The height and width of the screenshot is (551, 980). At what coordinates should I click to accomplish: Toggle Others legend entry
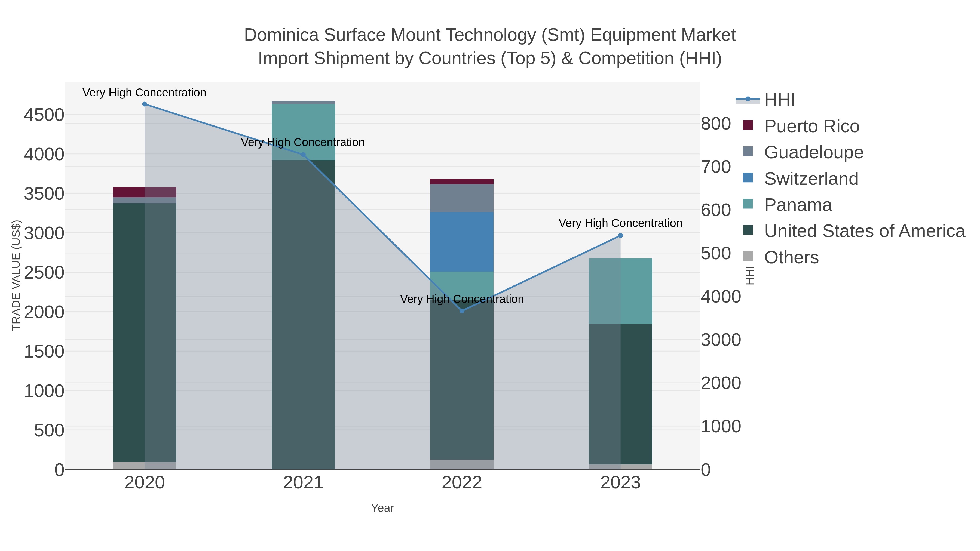click(x=781, y=257)
